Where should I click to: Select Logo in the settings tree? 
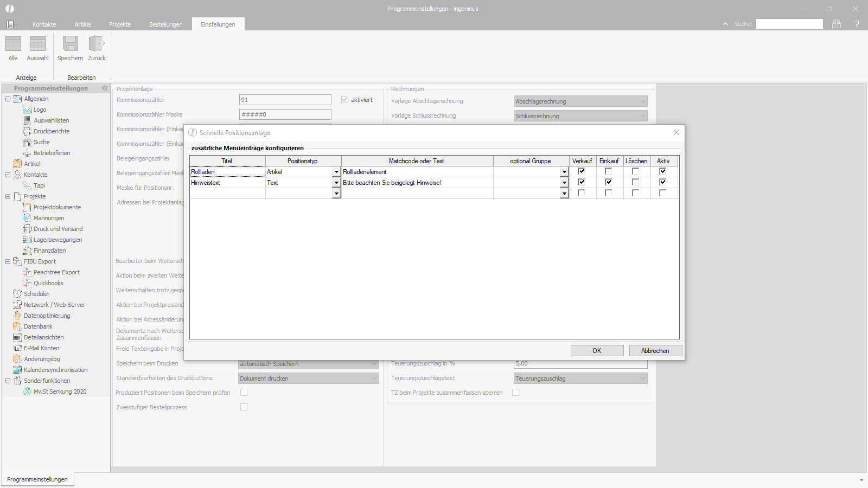point(40,110)
